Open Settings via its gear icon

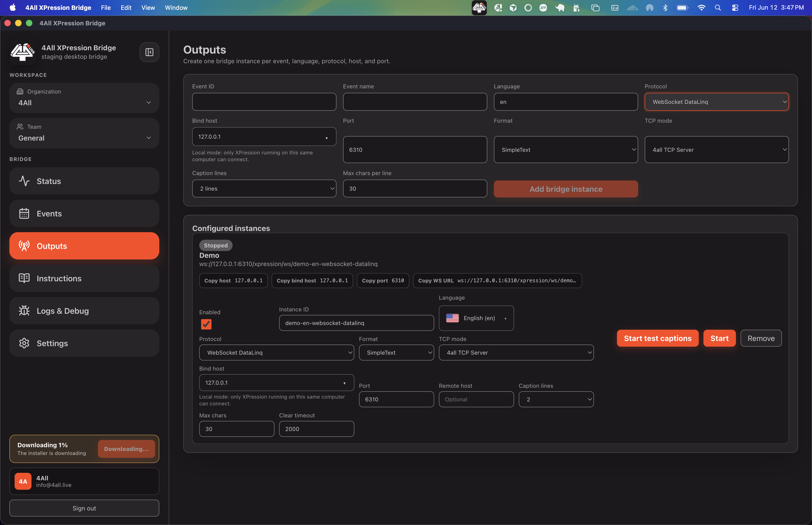pos(24,343)
